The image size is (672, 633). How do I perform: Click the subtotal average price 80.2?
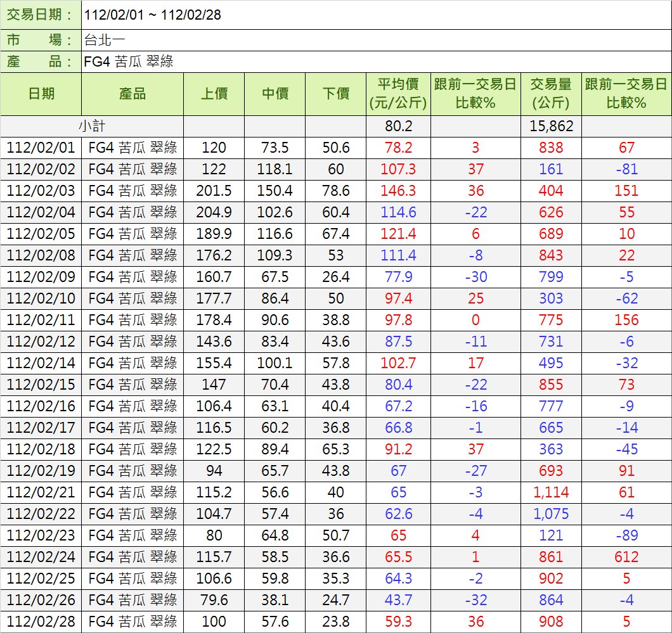[x=398, y=126]
